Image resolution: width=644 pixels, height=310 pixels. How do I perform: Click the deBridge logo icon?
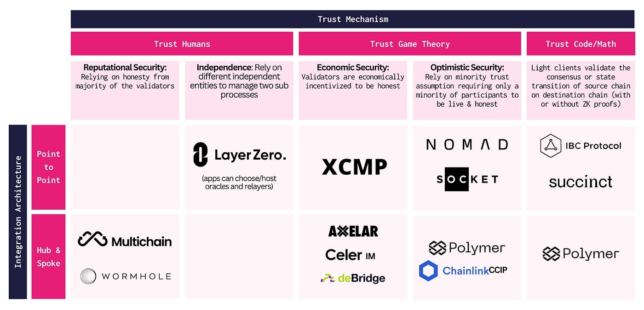coord(327,278)
